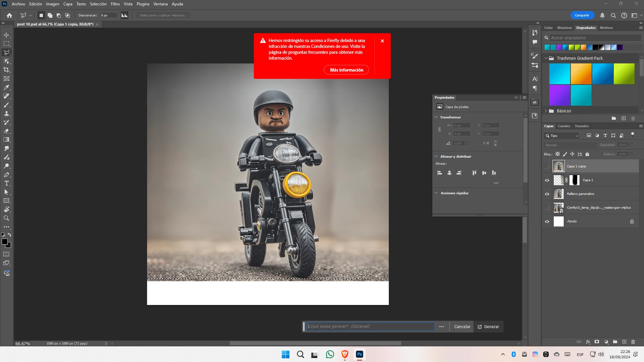This screenshot has height=362, width=644.
Task: Click the Home icon in options bar
Action: pyautogui.click(x=9, y=15)
